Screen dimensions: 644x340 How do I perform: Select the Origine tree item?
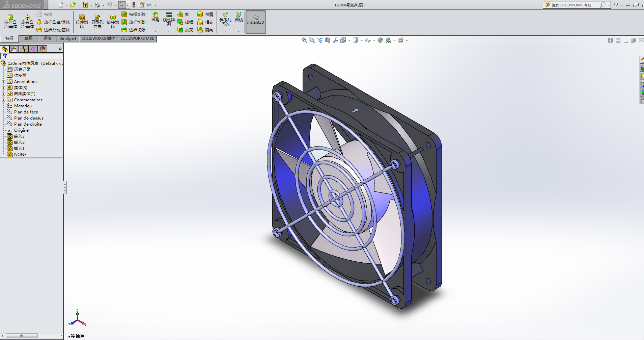(21, 130)
